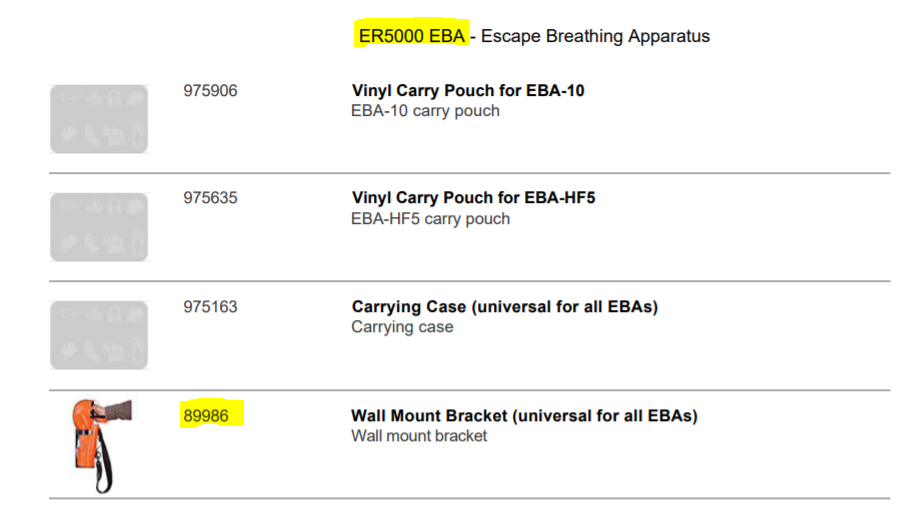Click the Vinyl Carry Pouch for EBA-HF5 title
Screen dimensions: 912x508
(x=473, y=198)
